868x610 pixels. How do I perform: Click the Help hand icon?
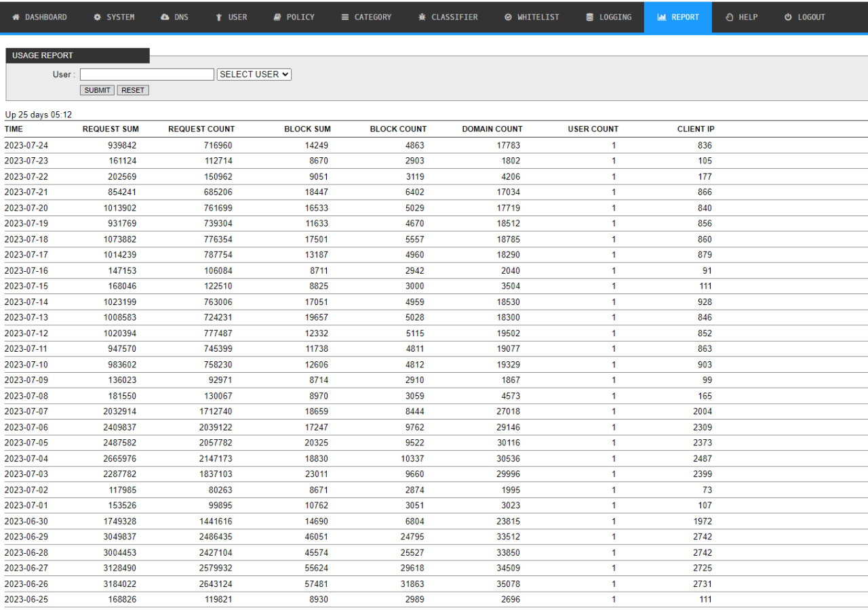tap(730, 17)
